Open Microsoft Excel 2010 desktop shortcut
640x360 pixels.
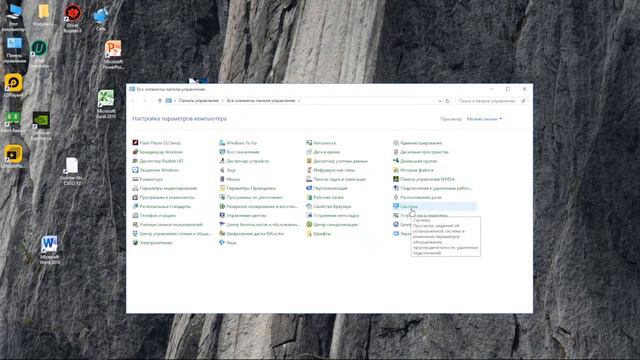pyautogui.click(x=106, y=104)
